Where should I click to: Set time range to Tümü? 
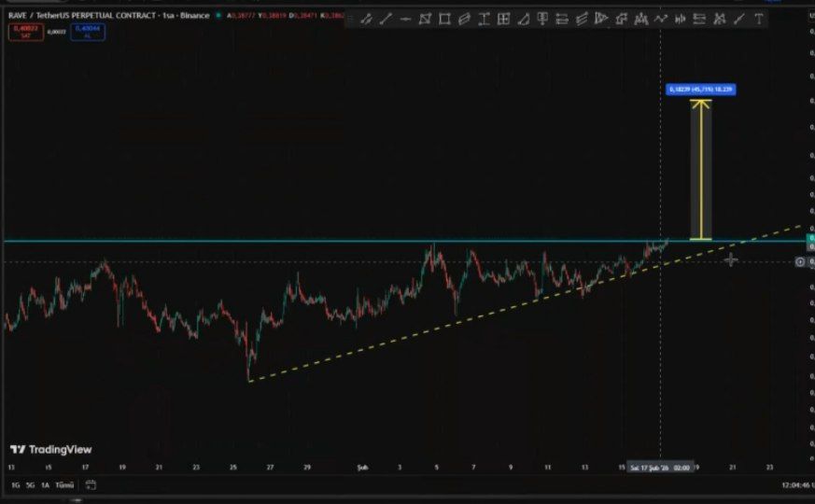[x=64, y=484]
